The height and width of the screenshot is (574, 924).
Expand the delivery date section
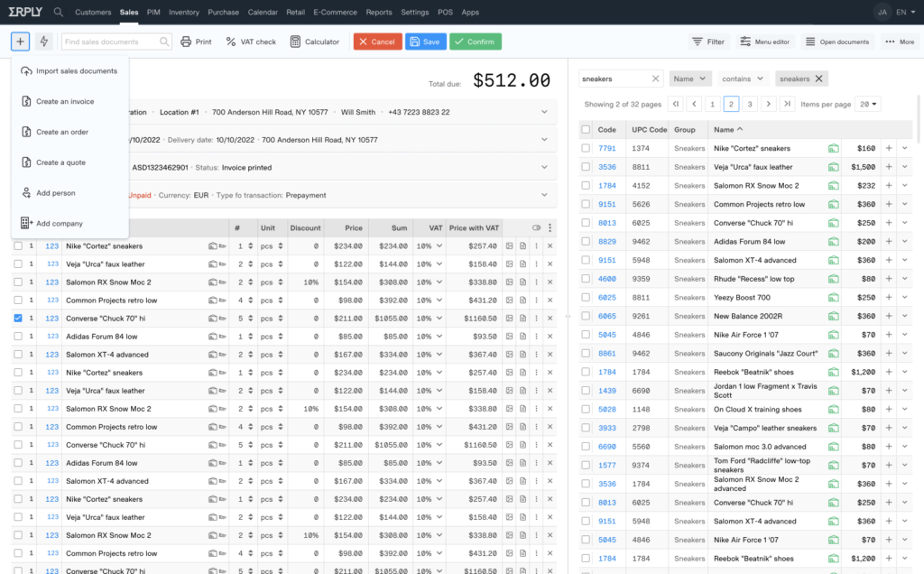[x=544, y=140]
